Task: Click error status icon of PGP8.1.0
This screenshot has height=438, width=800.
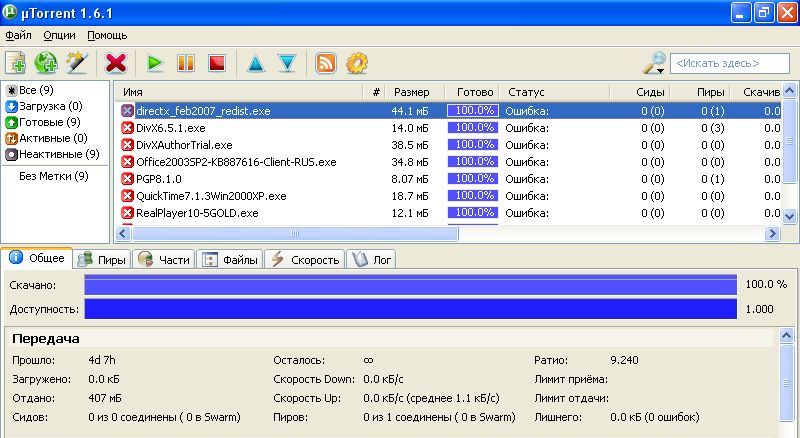Action: (x=127, y=179)
